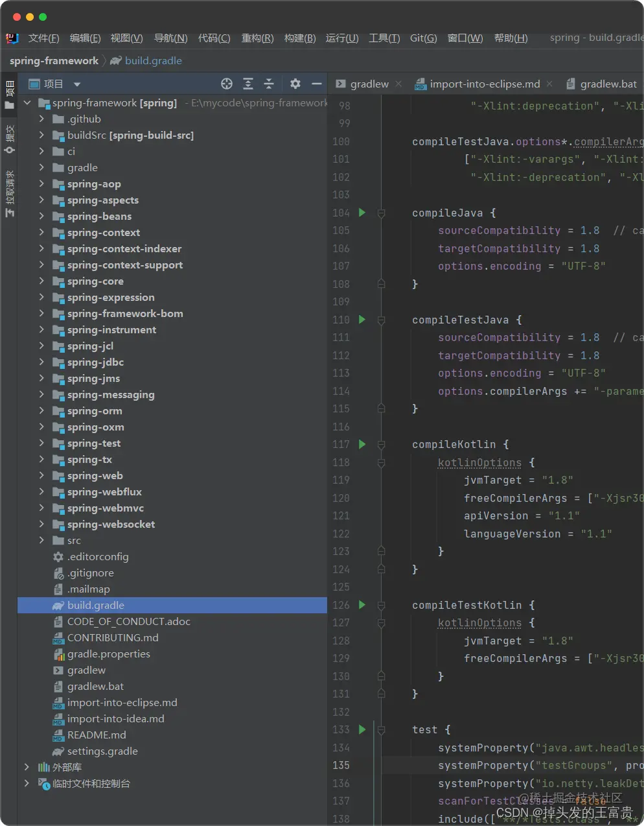
Task: Run compileJava task from gutter arrow
Action: (x=362, y=213)
